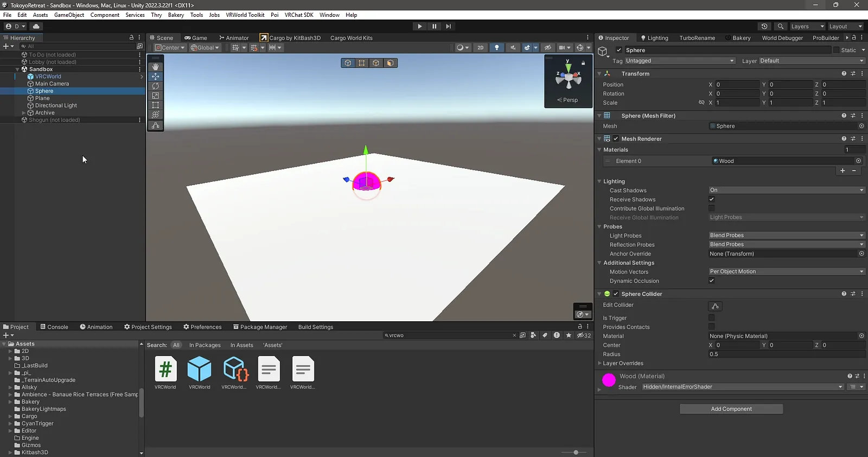Viewport: 868px width, 457px height.
Task: Enable Contribute Global Illumination checkbox
Action: point(711,208)
